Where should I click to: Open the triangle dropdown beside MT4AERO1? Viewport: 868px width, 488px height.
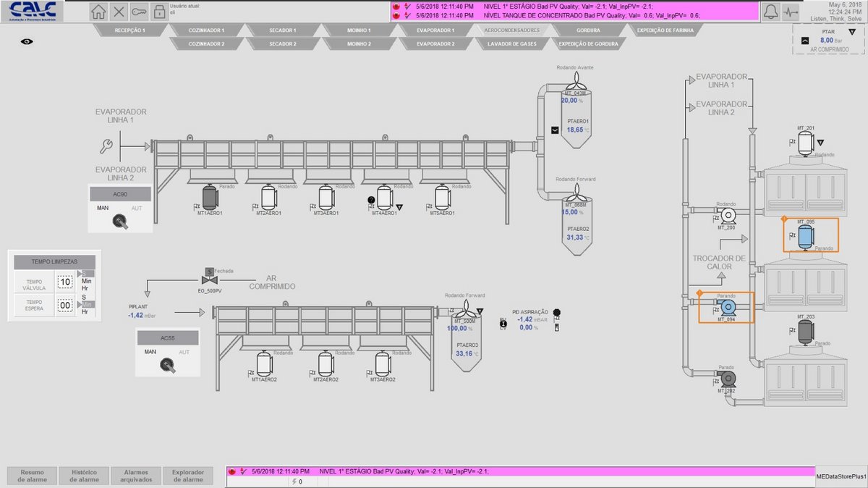(x=399, y=207)
